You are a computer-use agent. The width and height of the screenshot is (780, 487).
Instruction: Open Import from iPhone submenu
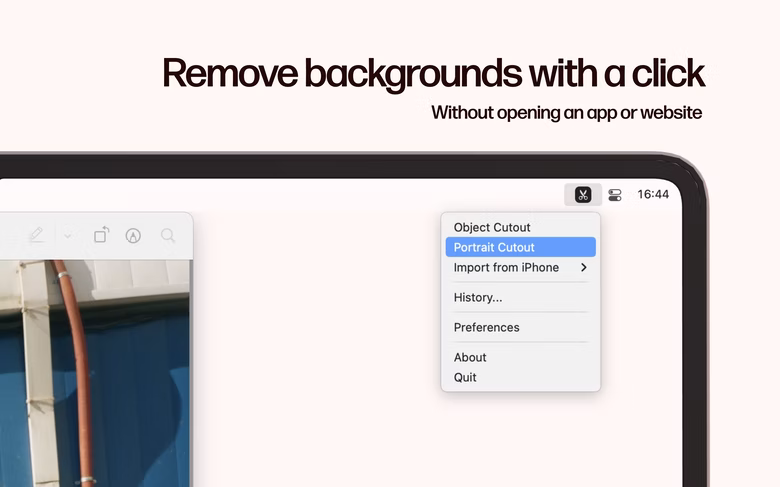[520, 268]
